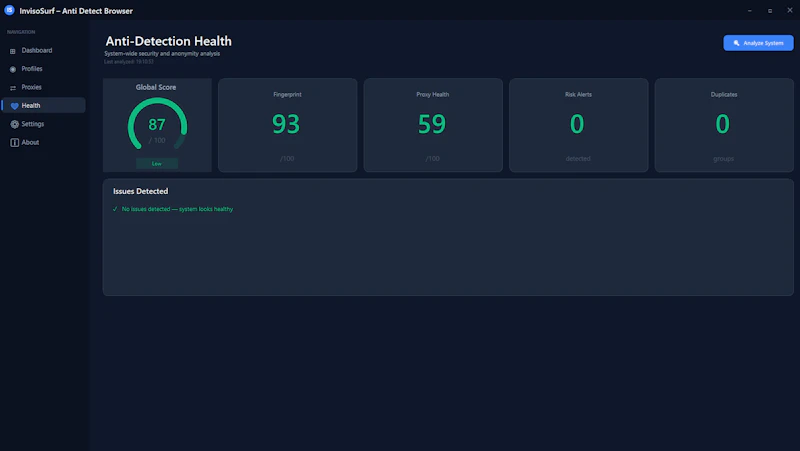
Task: Click the Fingerprint score 93
Action: 286,124
